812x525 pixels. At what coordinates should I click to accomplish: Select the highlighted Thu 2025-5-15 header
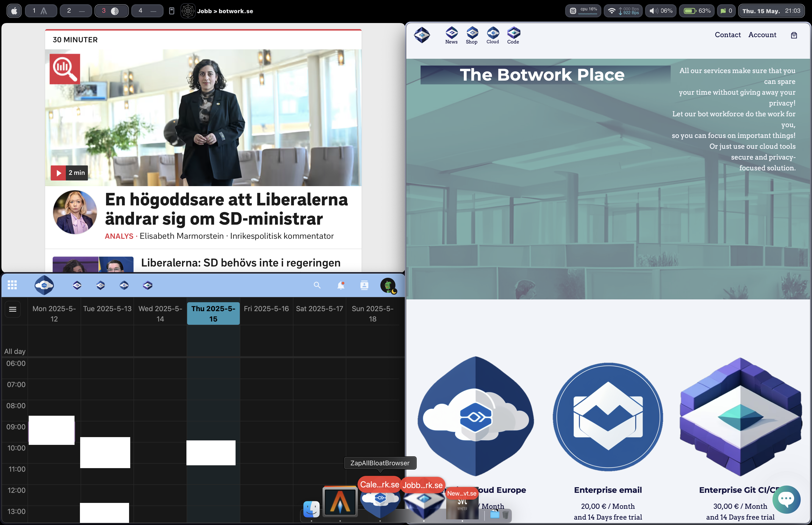pyautogui.click(x=213, y=314)
